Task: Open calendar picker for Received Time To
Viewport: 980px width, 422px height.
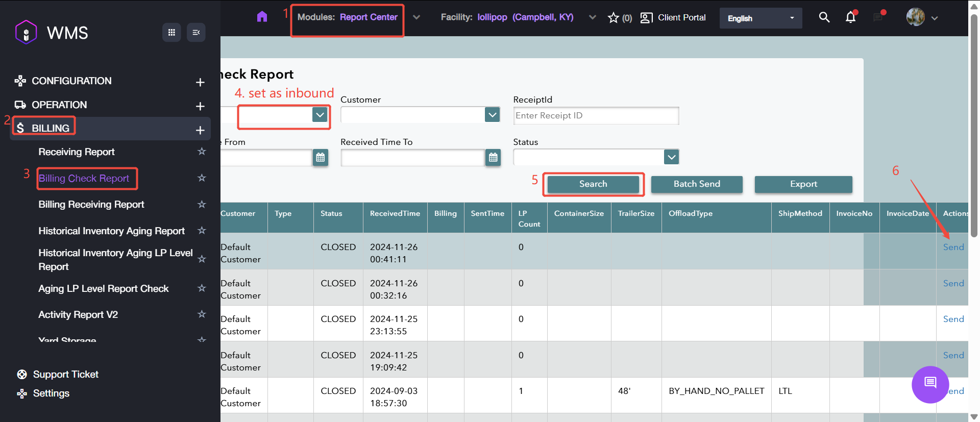Action: click(x=493, y=158)
